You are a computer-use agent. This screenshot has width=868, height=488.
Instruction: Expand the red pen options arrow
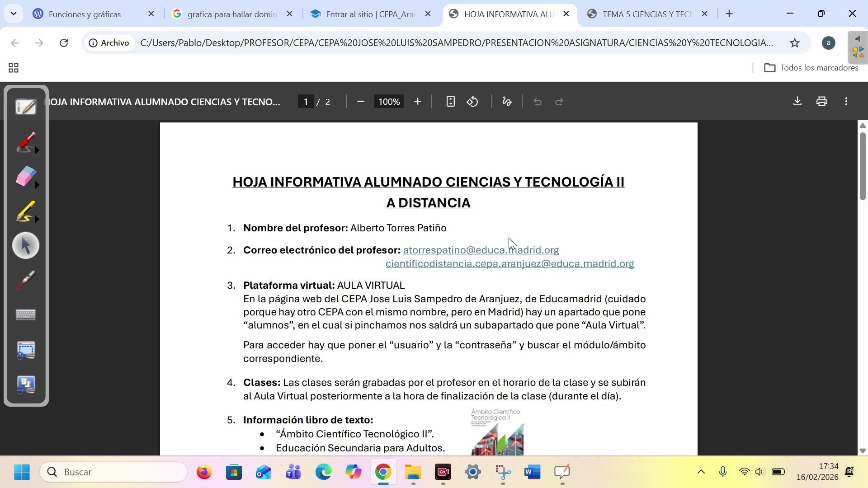pos(37,150)
